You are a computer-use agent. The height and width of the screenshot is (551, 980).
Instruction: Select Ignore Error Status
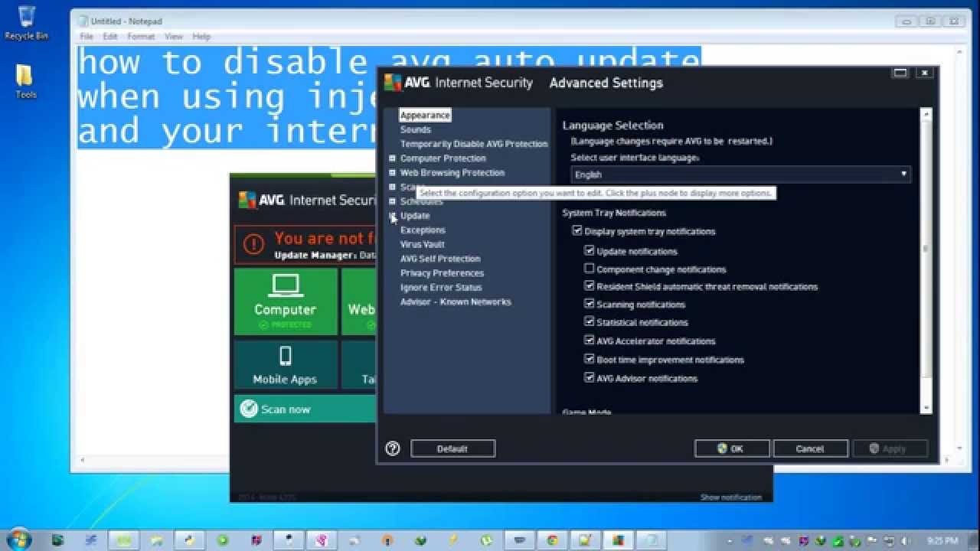pyautogui.click(x=441, y=288)
